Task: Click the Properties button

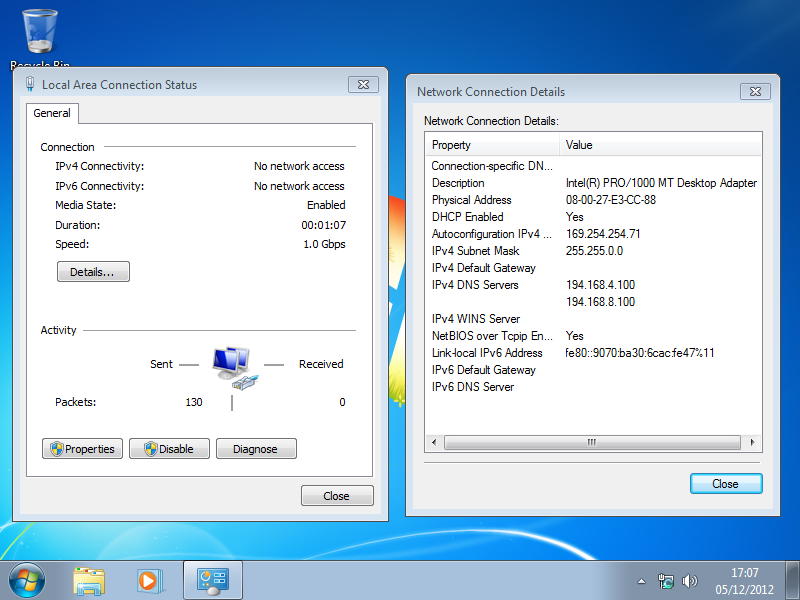Action: pyautogui.click(x=83, y=449)
